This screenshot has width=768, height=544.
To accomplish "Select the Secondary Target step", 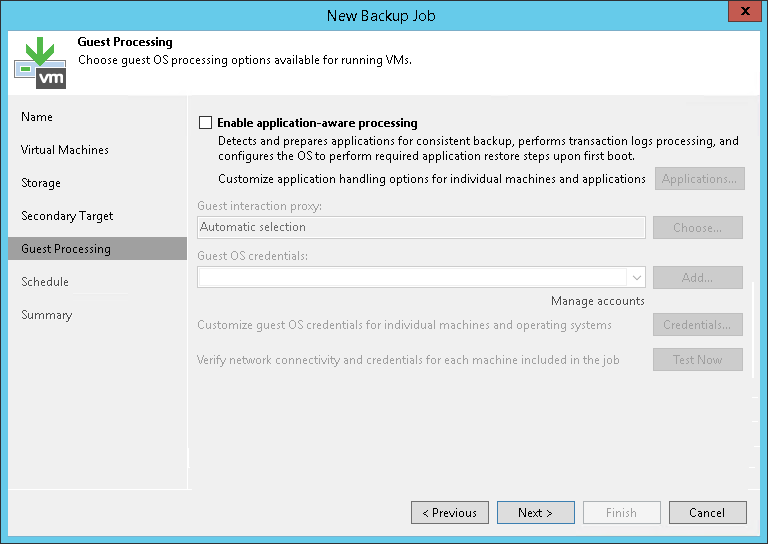I will point(67,216).
